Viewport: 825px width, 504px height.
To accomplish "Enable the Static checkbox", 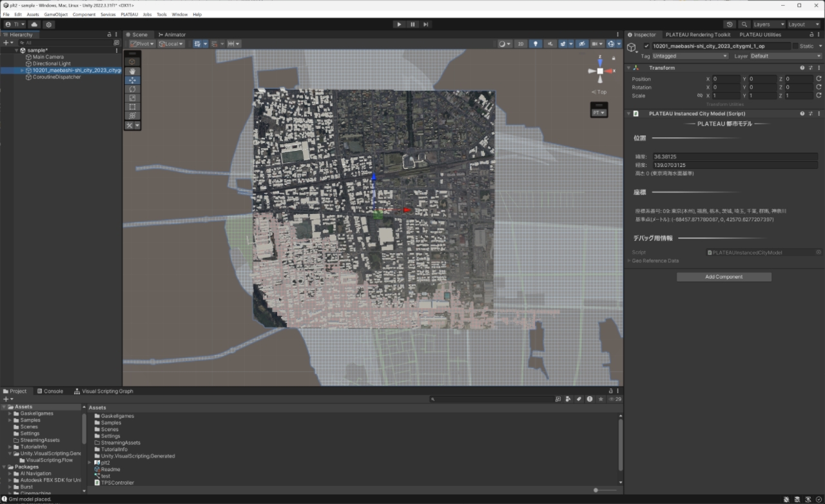I will click(795, 46).
